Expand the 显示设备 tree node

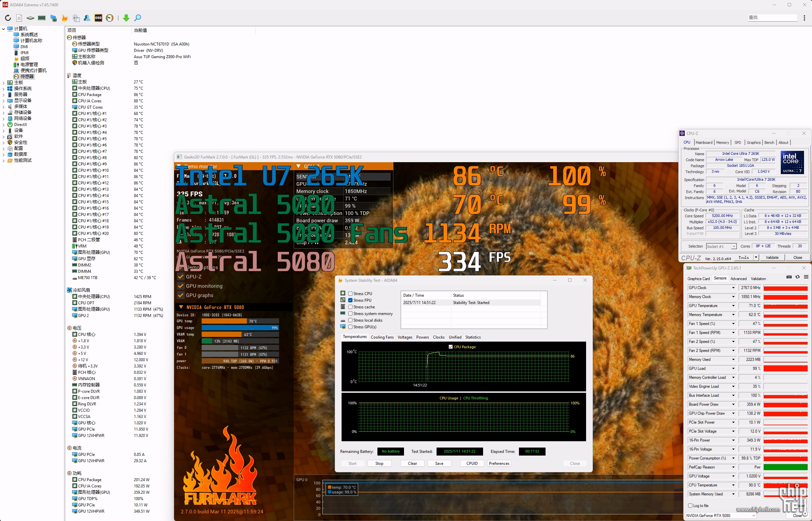[3, 100]
